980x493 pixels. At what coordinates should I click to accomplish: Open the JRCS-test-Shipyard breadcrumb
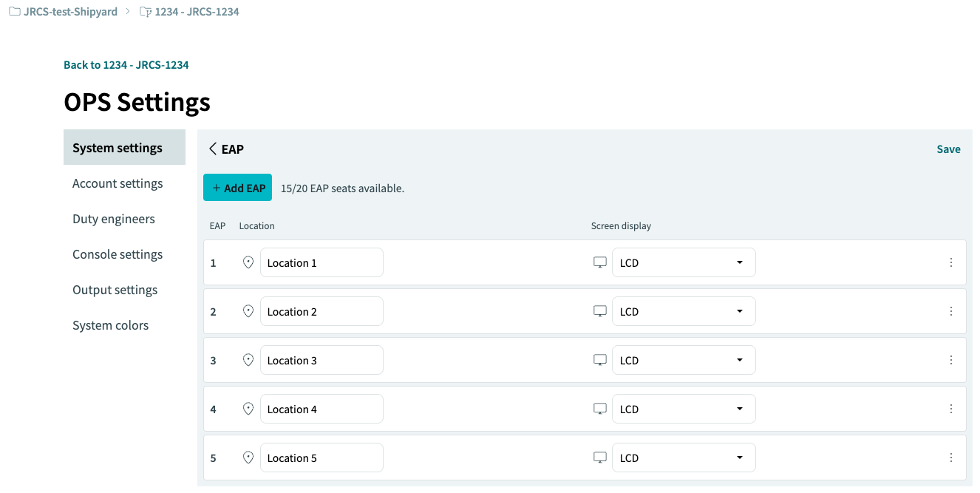coord(64,12)
